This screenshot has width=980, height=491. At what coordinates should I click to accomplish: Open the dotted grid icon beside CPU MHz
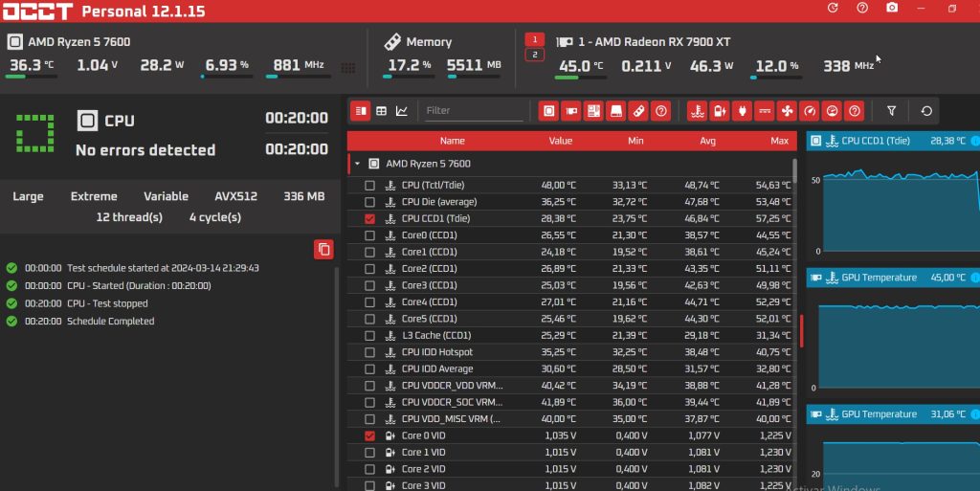(x=348, y=67)
